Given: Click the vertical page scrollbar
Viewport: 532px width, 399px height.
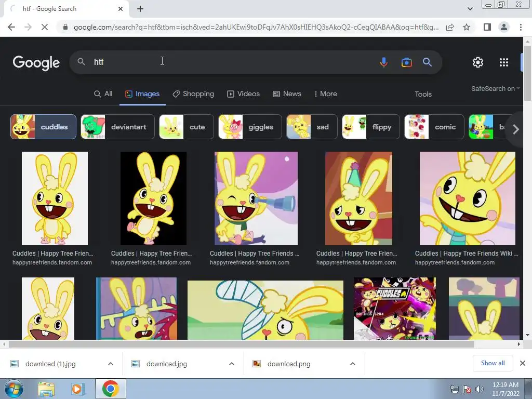Looking at the screenshot, I should [528, 73].
